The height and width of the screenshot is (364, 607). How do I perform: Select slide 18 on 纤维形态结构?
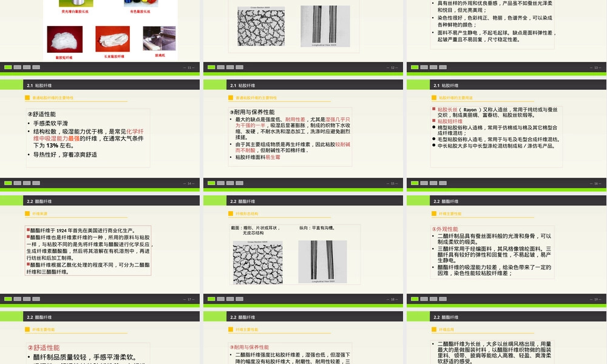point(303,251)
